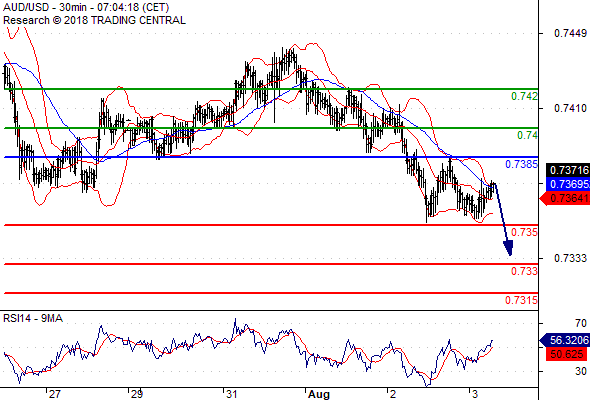Image resolution: width=590 pixels, height=400 pixels.
Task: Click the red 0.735 support label
Action: point(524,232)
